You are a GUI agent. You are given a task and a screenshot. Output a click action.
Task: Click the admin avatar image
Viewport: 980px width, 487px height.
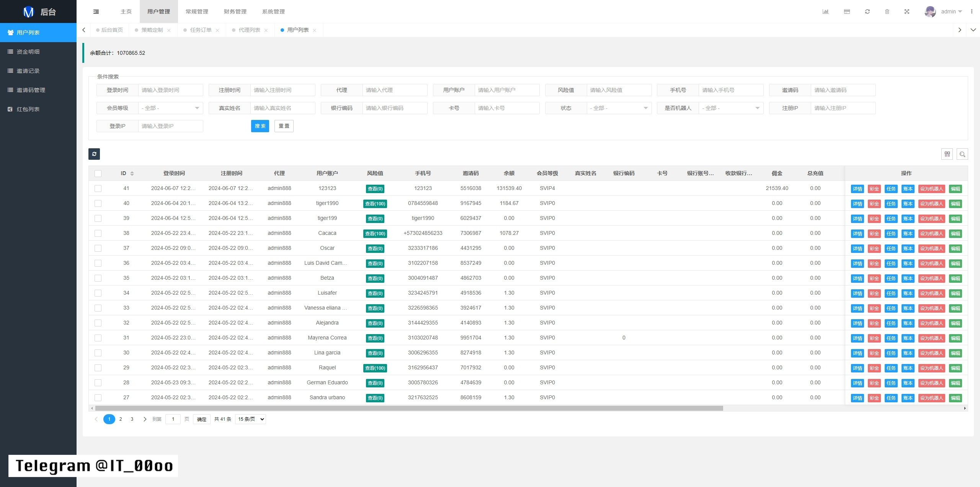(x=930, y=11)
